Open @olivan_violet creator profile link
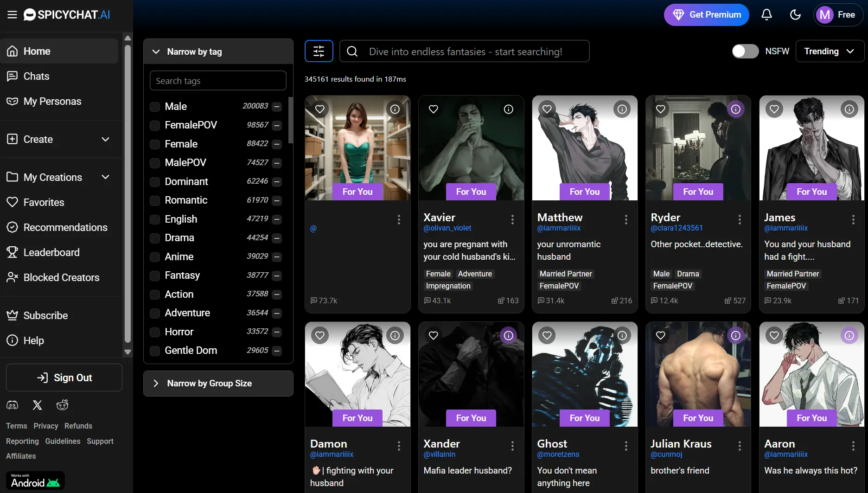Viewport: 868px width, 493px height. (x=447, y=228)
